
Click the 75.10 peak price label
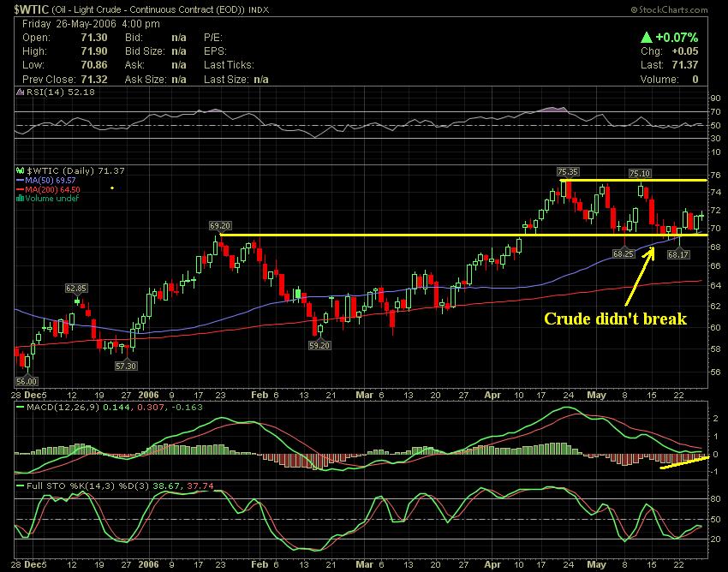(x=640, y=173)
